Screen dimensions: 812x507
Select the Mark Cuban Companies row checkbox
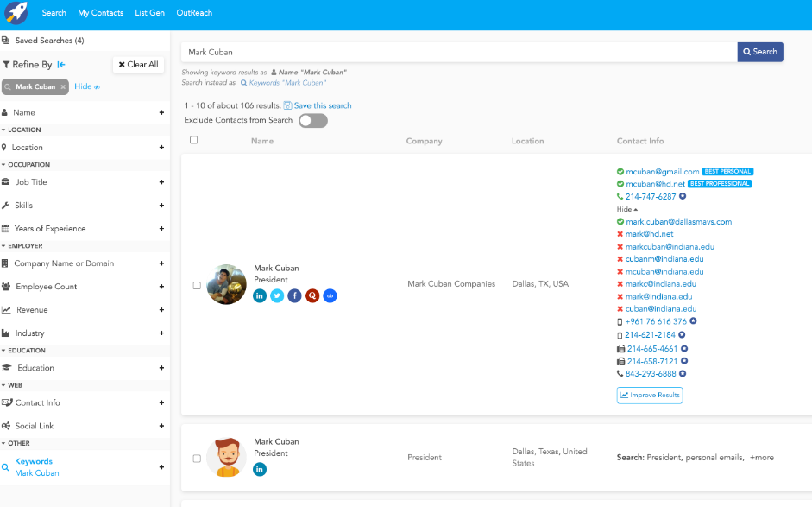click(x=197, y=285)
